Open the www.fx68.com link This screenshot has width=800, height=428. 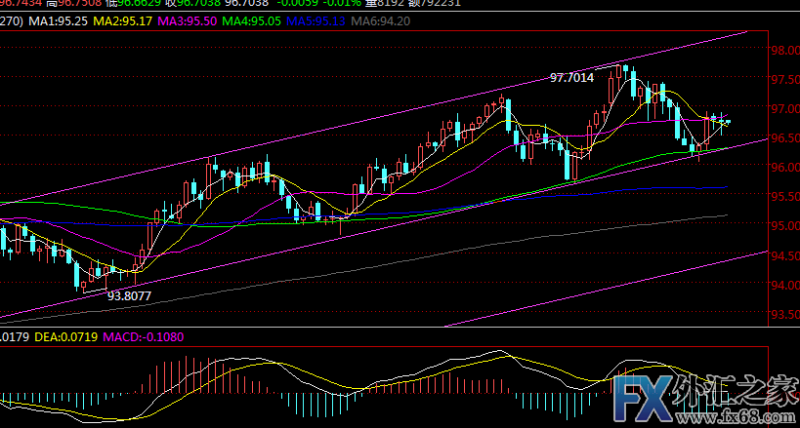[x=741, y=412]
